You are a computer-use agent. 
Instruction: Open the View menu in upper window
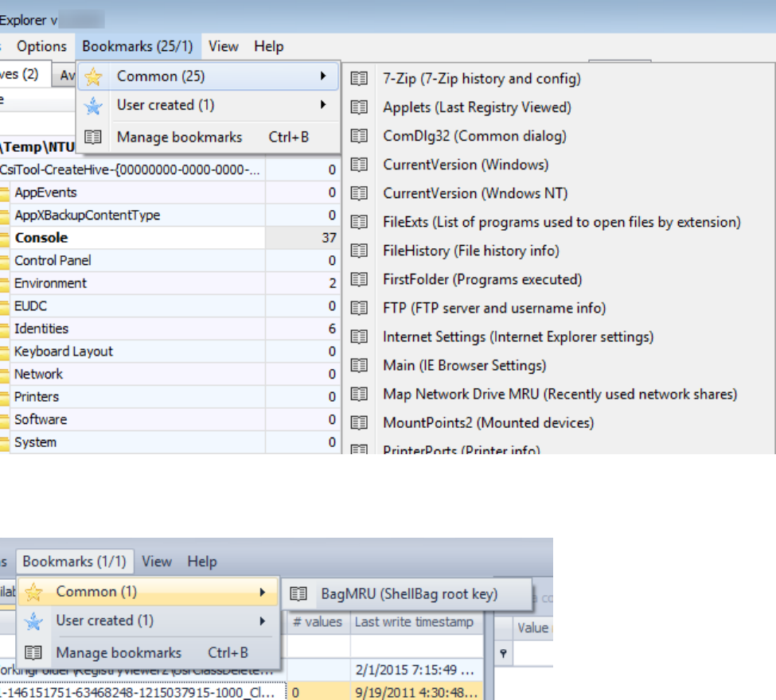[x=223, y=46]
